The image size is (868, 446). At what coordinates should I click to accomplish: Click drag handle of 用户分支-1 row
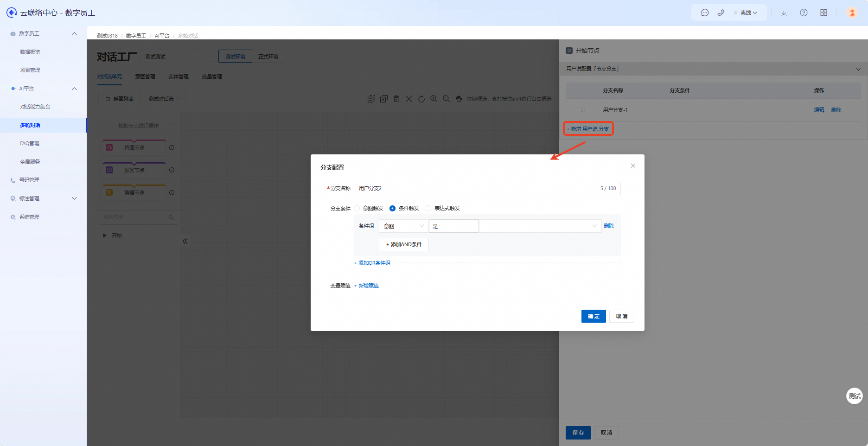click(x=583, y=110)
